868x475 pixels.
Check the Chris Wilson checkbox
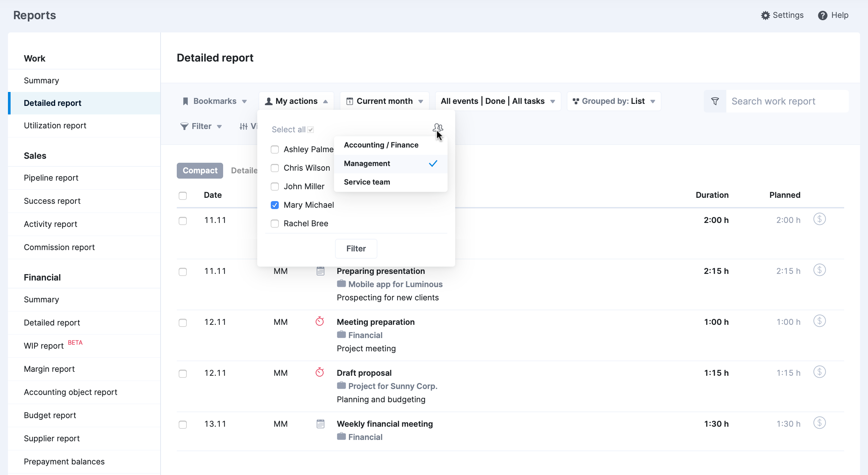275,168
